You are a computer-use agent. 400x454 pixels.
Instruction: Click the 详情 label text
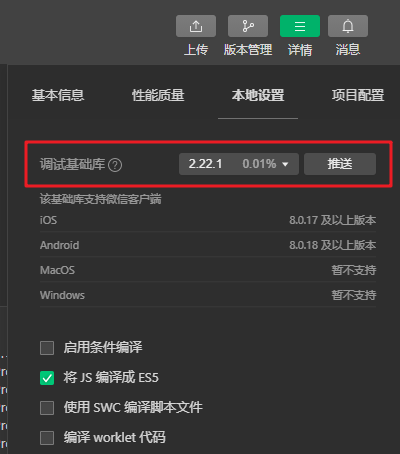[300, 50]
